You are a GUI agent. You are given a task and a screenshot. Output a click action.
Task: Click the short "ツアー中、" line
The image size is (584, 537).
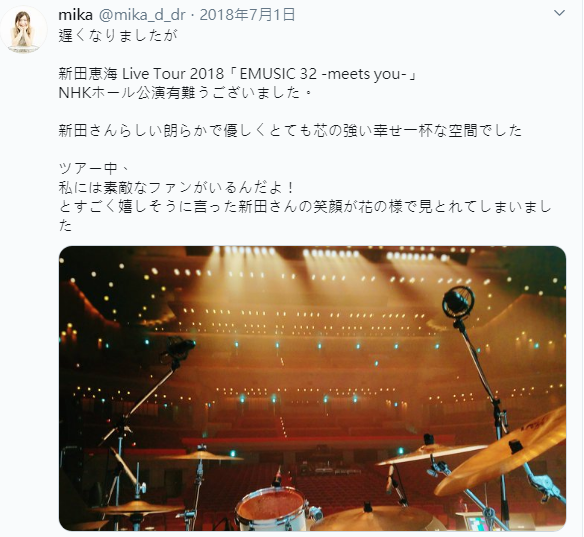pos(94,169)
